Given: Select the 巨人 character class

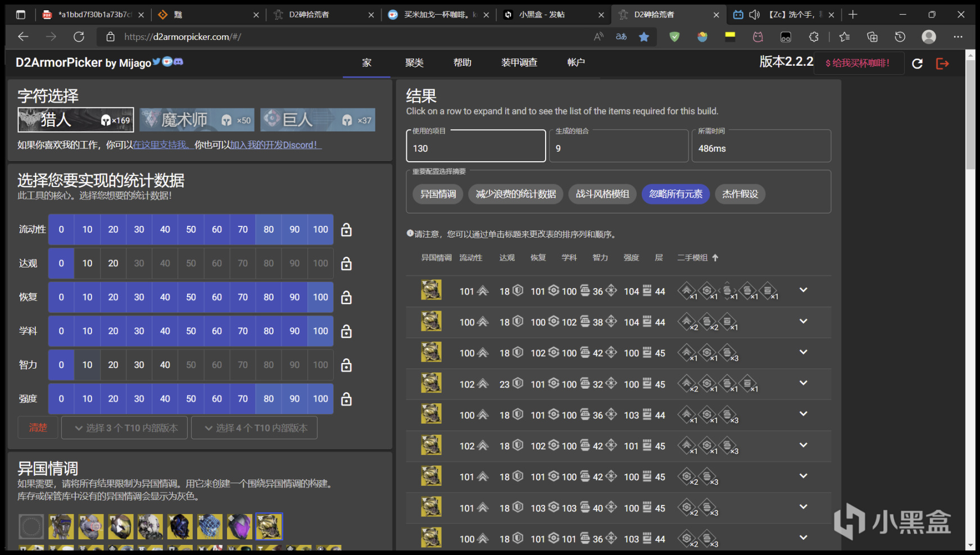Looking at the screenshot, I should [x=317, y=120].
